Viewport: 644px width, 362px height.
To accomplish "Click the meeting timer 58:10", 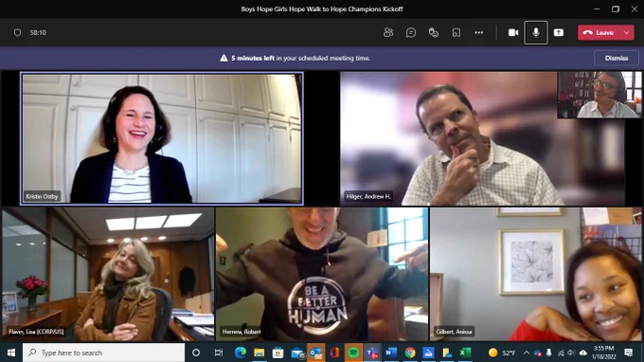I will pyautogui.click(x=38, y=32).
